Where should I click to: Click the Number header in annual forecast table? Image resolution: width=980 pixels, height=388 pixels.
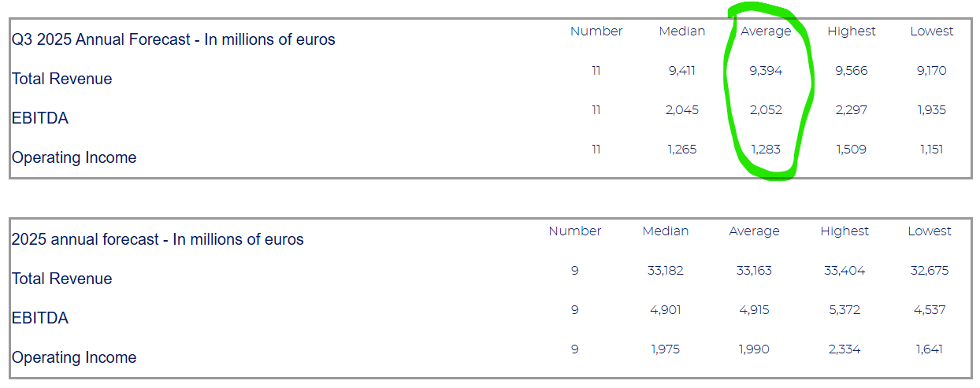[x=575, y=231]
